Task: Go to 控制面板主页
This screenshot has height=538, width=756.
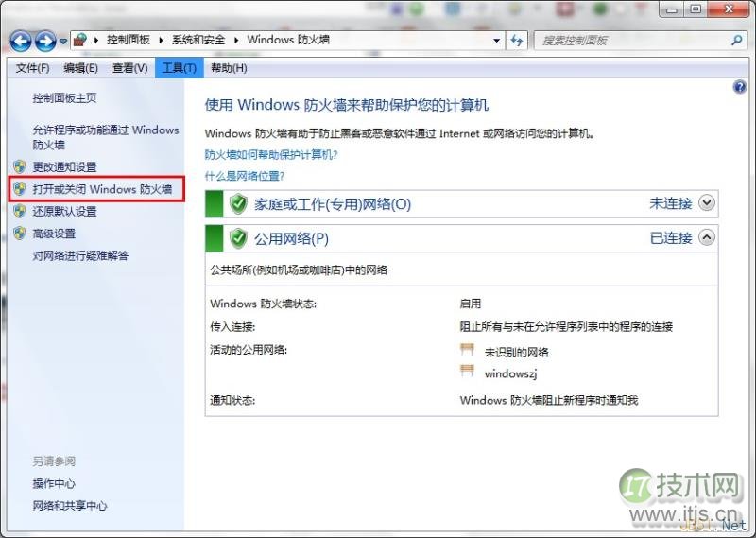Action: tap(64, 98)
